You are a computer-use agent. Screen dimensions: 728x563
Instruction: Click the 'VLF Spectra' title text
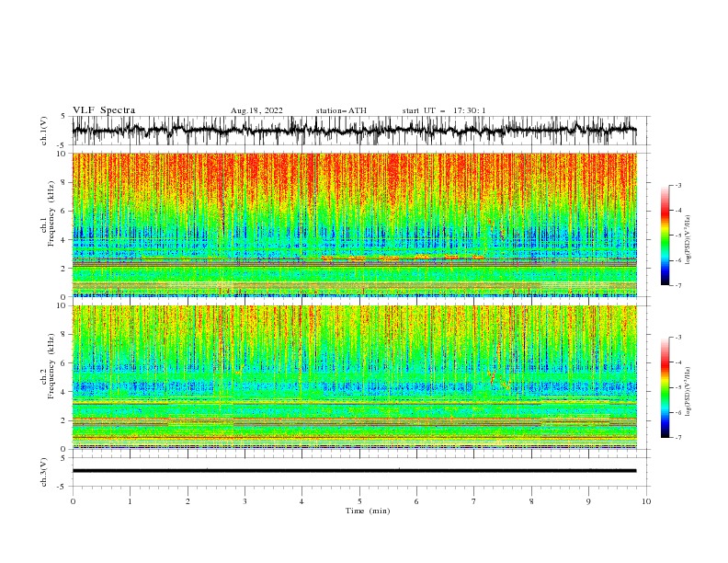coord(104,110)
